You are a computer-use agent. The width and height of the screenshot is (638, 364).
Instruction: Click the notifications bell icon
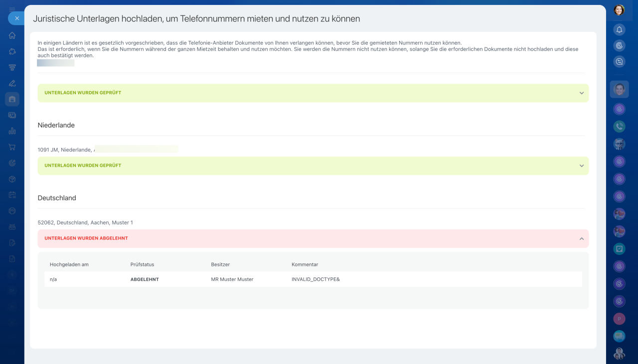619,30
